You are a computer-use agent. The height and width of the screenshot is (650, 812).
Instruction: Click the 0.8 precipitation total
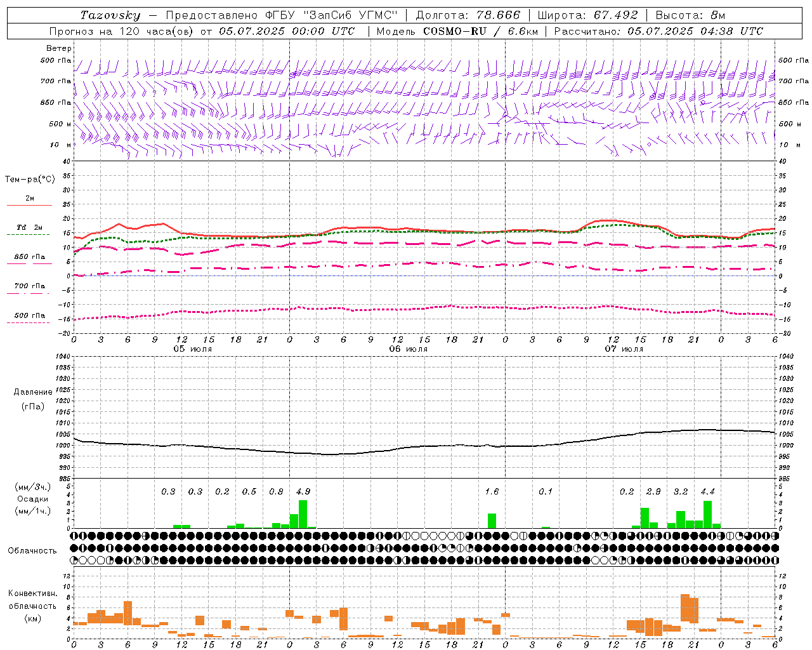(276, 491)
